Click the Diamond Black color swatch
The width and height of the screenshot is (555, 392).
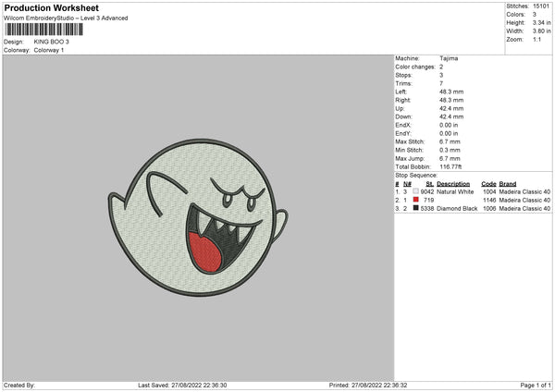coord(417,208)
